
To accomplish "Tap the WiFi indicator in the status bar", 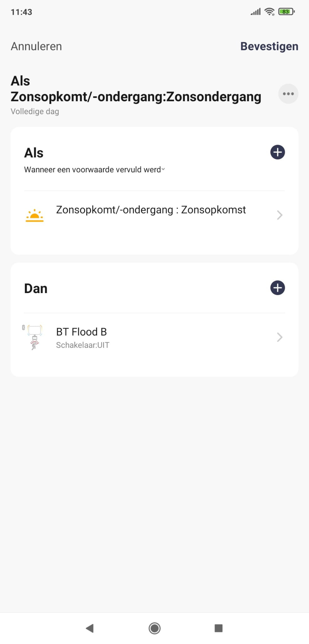I will click(269, 12).
